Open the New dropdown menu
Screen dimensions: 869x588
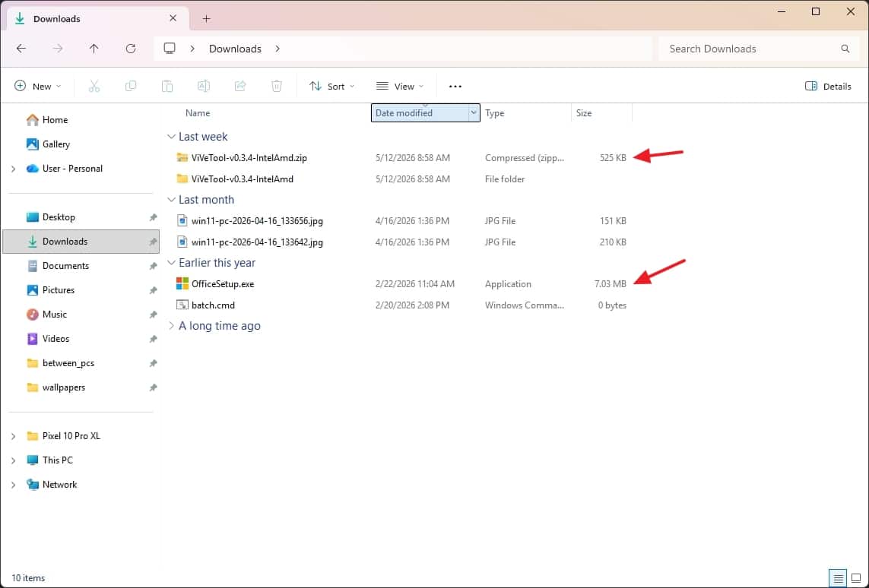38,86
